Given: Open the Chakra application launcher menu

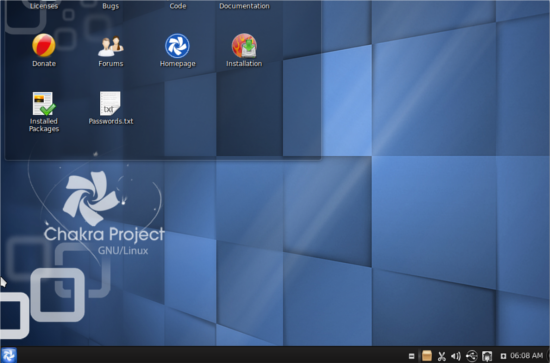Looking at the screenshot, I should click(x=8, y=355).
